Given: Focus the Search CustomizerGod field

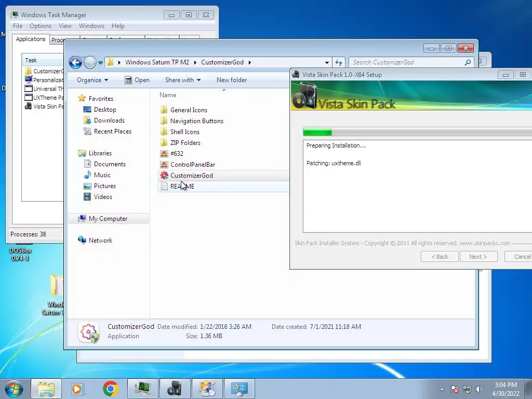Looking at the screenshot, I should tap(407, 62).
